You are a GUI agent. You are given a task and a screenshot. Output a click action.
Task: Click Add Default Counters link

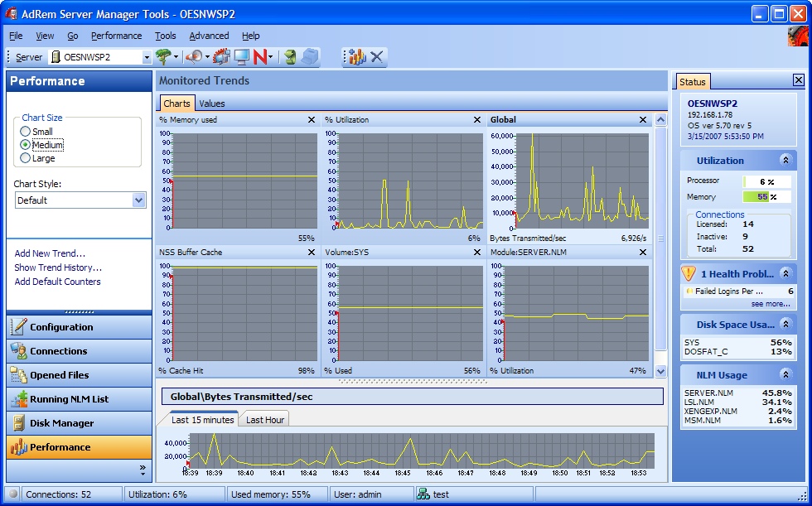[57, 282]
